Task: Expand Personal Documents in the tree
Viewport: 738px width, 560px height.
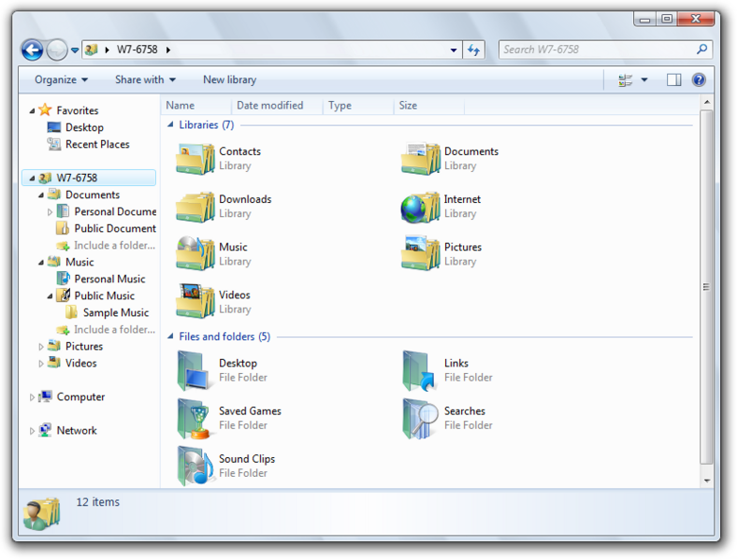Action: pyautogui.click(x=50, y=212)
